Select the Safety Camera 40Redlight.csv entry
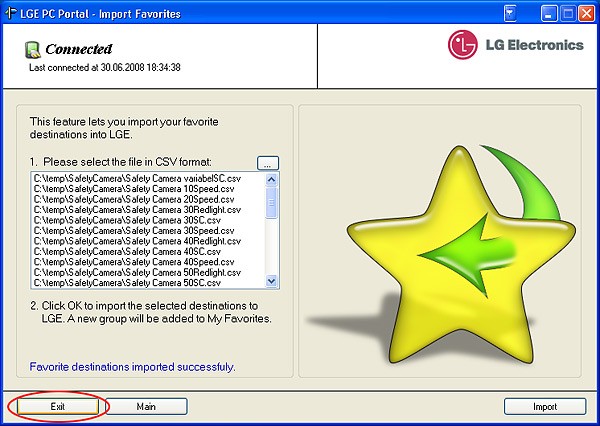The width and height of the screenshot is (600, 426). (x=137, y=241)
